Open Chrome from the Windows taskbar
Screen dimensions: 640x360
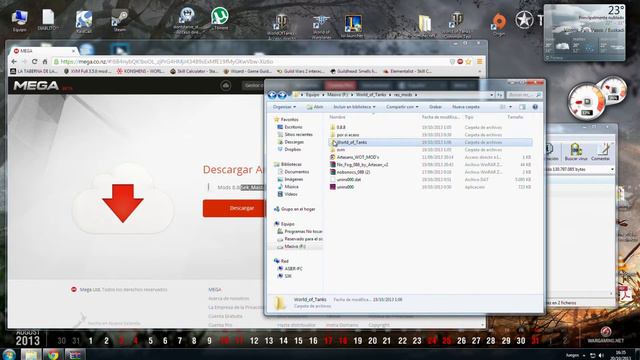(53, 354)
